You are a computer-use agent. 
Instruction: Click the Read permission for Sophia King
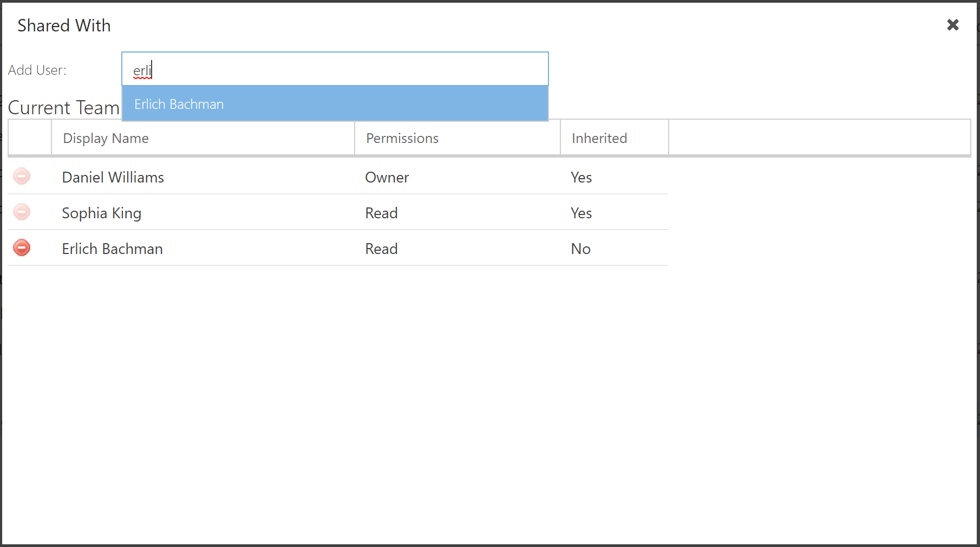[381, 213]
